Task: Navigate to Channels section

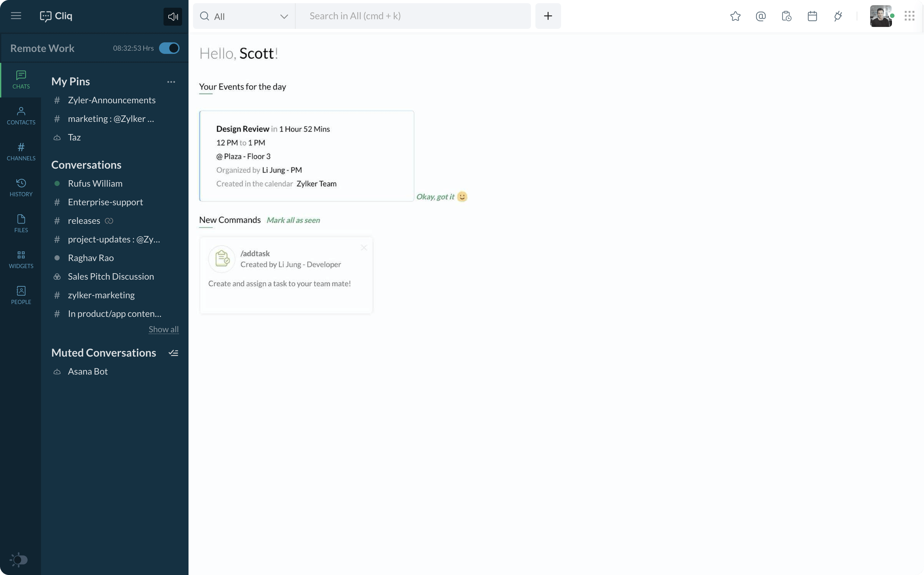Action: [x=21, y=152]
